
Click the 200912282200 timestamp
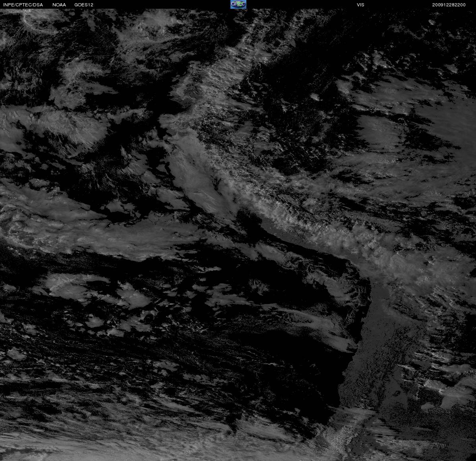point(449,5)
